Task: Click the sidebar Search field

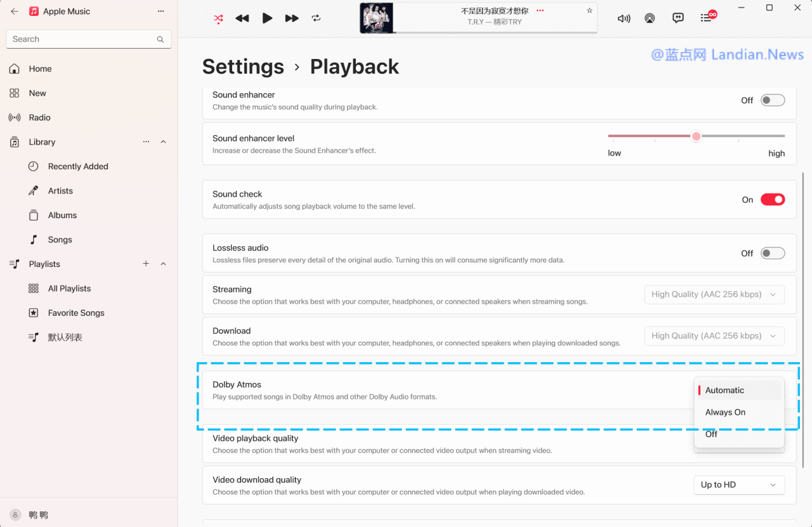Action: [x=89, y=39]
